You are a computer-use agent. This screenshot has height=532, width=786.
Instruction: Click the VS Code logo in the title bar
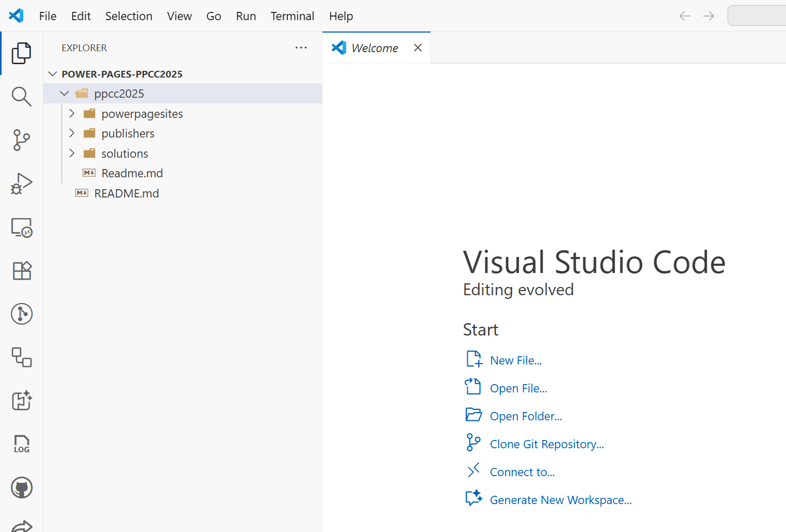coord(16,16)
